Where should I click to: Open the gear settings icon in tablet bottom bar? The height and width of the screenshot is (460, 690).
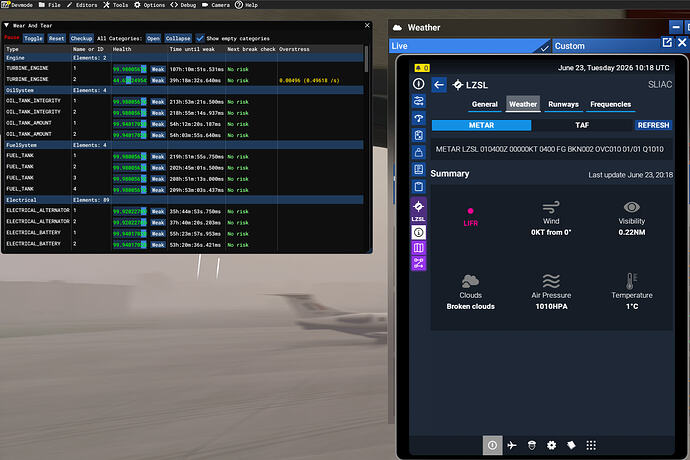click(551, 445)
